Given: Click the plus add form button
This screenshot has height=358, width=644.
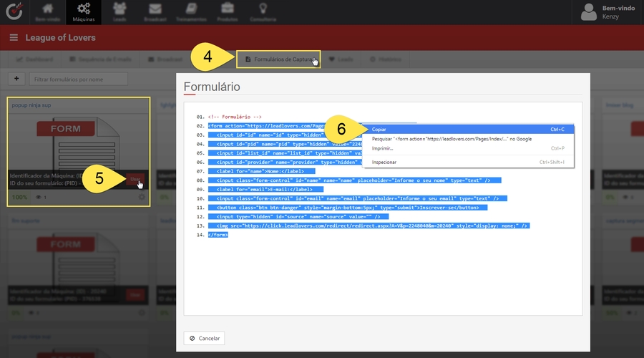Looking at the screenshot, I should point(16,79).
